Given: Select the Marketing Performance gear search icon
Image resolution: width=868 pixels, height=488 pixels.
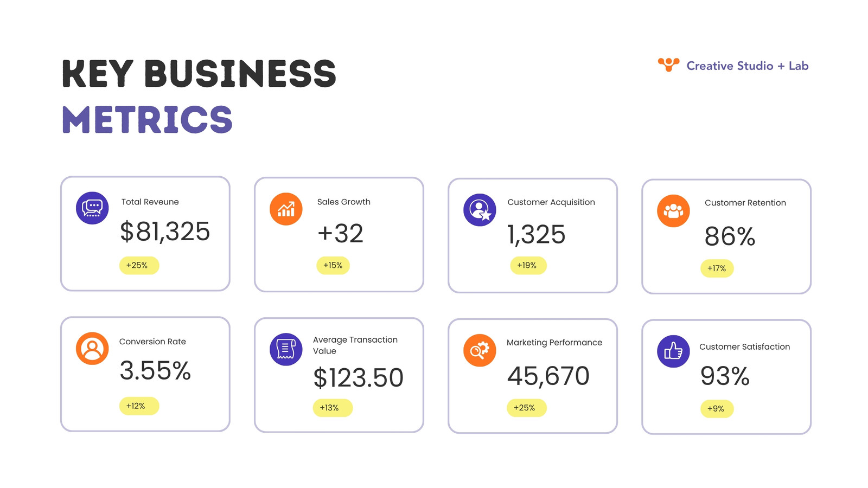Looking at the screenshot, I should pyautogui.click(x=480, y=350).
